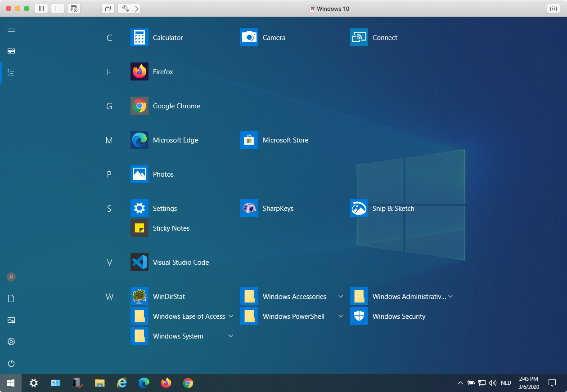Image resolution: width=567 pixels, height=392 pixels.
Task: Open the Settings gear in the taskbar
Action: 34,383
